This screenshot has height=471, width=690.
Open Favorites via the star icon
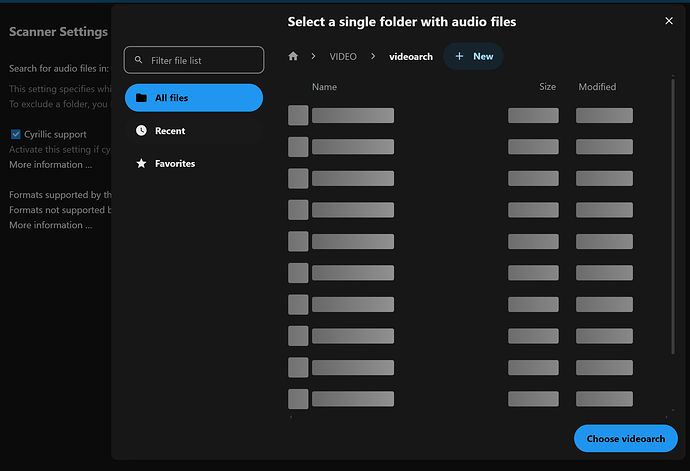(x=142, y=164)
